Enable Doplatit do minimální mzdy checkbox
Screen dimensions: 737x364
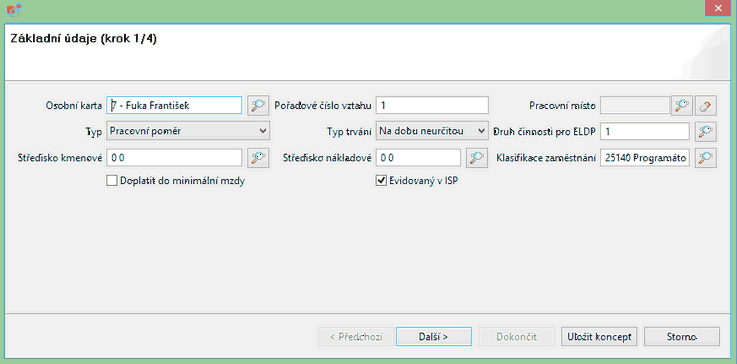[111, 181]
